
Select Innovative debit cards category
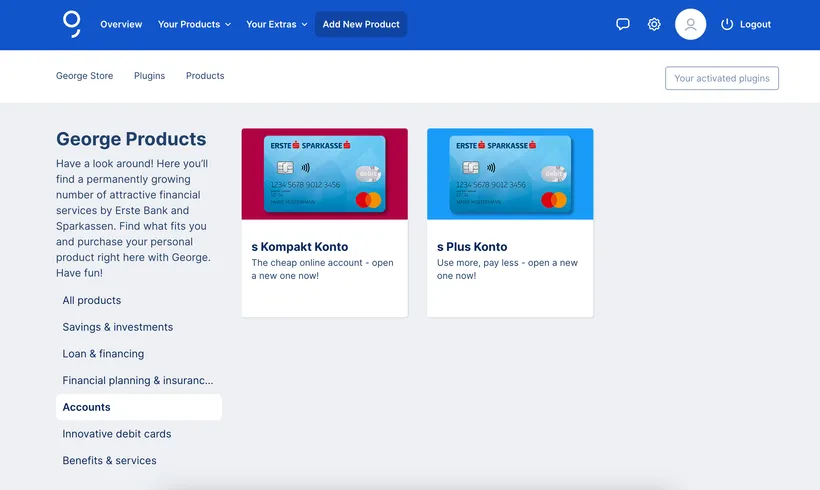coord(139,434)
